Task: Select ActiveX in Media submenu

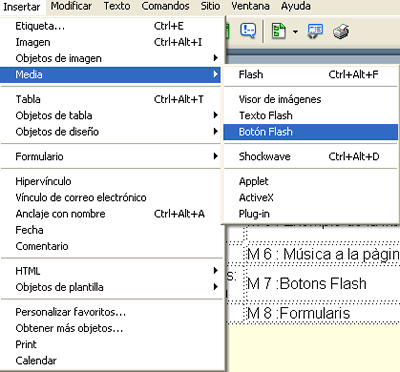Action: [x=311, y=197]
